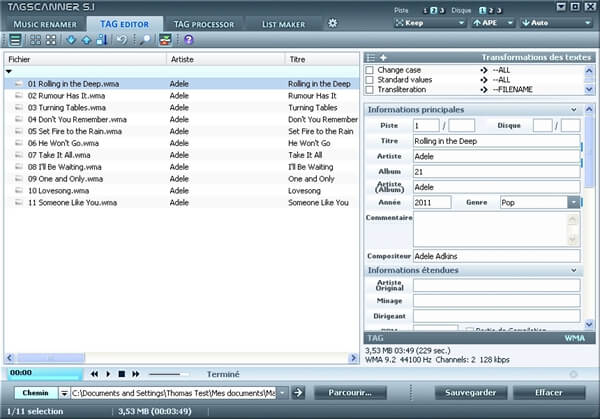
Task: Click the undo arrow icon
Action: coord(122,40)
